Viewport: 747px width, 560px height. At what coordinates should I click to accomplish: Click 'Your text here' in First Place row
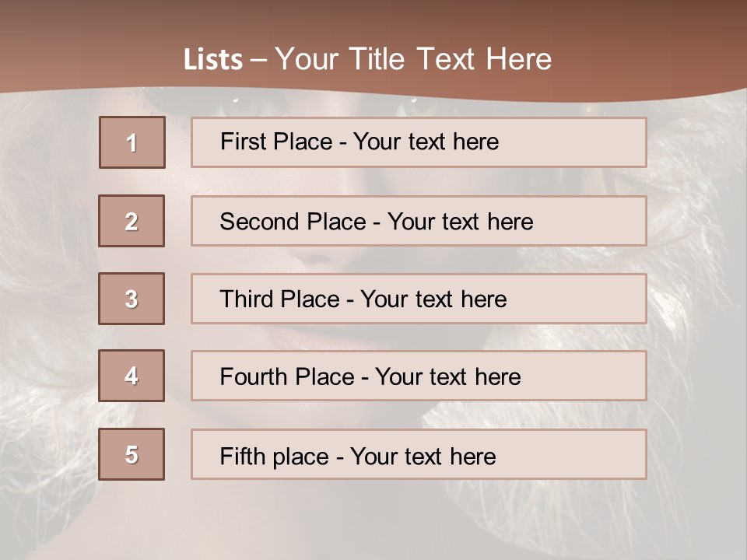426,142
